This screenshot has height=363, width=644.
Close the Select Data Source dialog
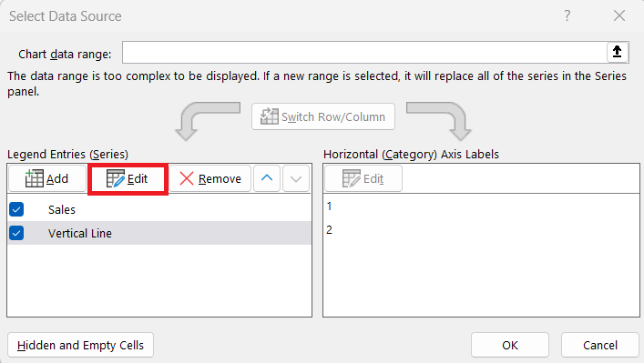(x=618, y=16)
